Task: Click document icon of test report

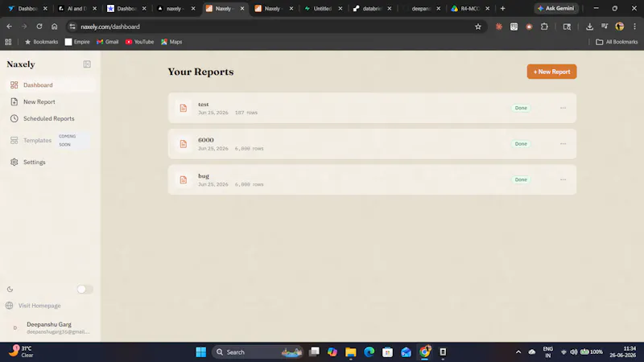Action: [x=184, y=108]
